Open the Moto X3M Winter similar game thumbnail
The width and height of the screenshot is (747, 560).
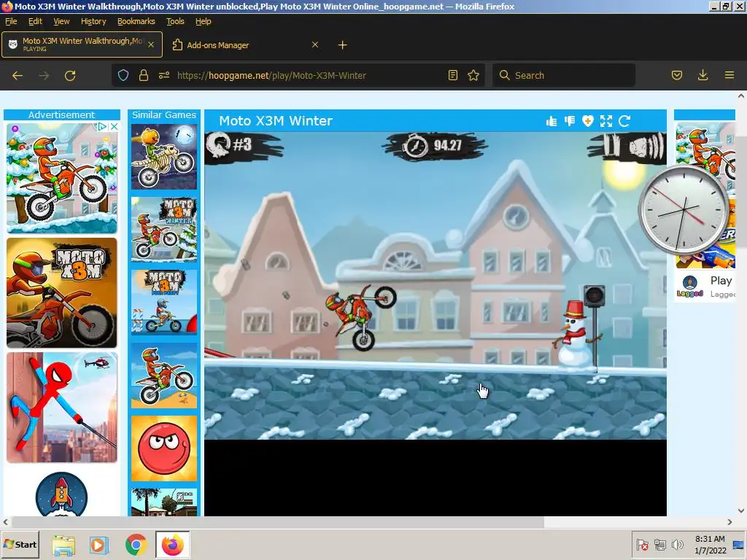(164, 230)
